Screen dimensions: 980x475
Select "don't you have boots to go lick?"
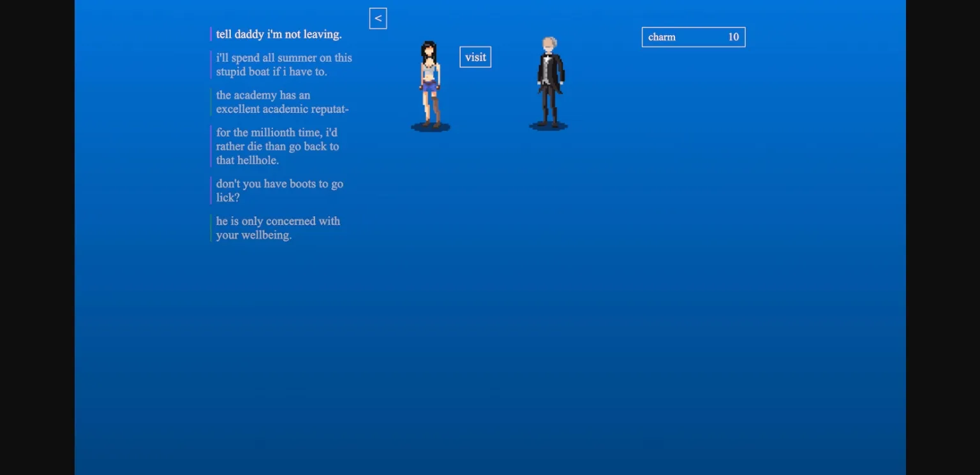[279, 191]
